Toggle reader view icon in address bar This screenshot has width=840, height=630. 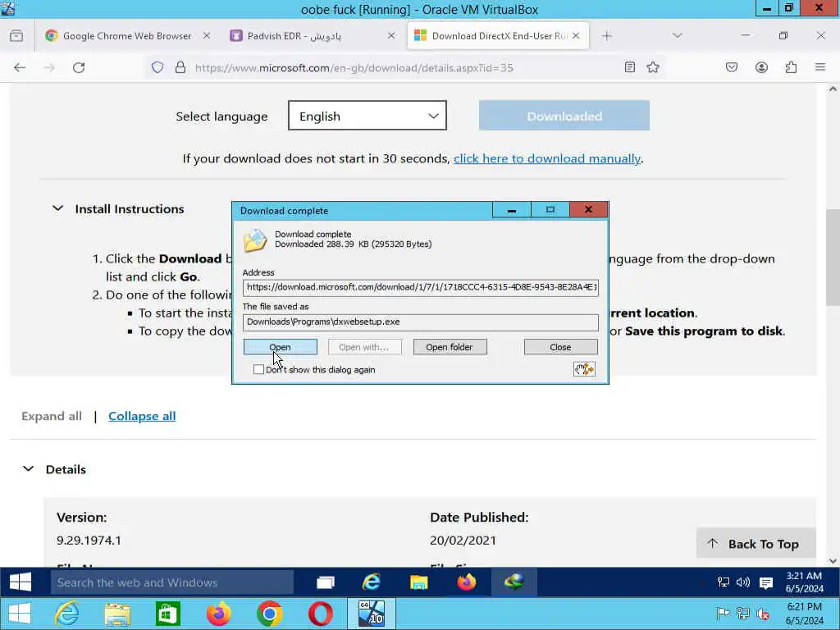pos(630,67)
